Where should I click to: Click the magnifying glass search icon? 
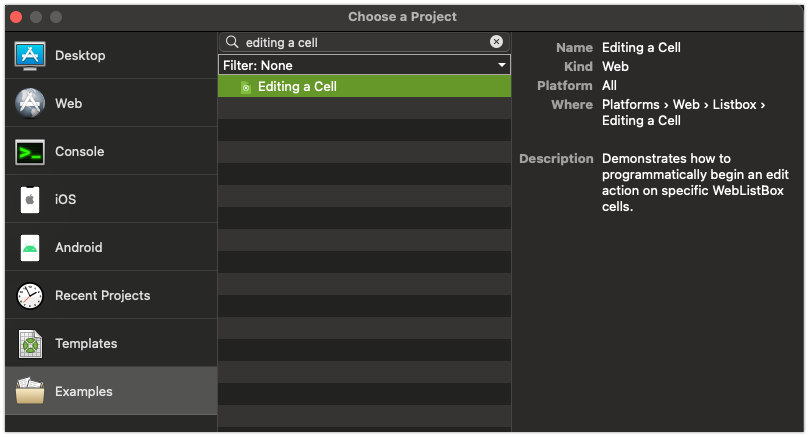click(232, 42)
